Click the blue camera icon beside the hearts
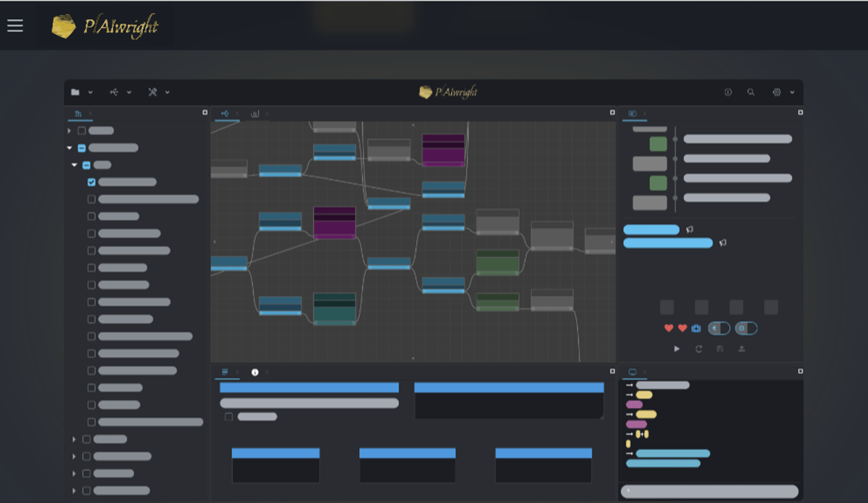The height and width of the screenshot is (503, 868). coord(696,328)
